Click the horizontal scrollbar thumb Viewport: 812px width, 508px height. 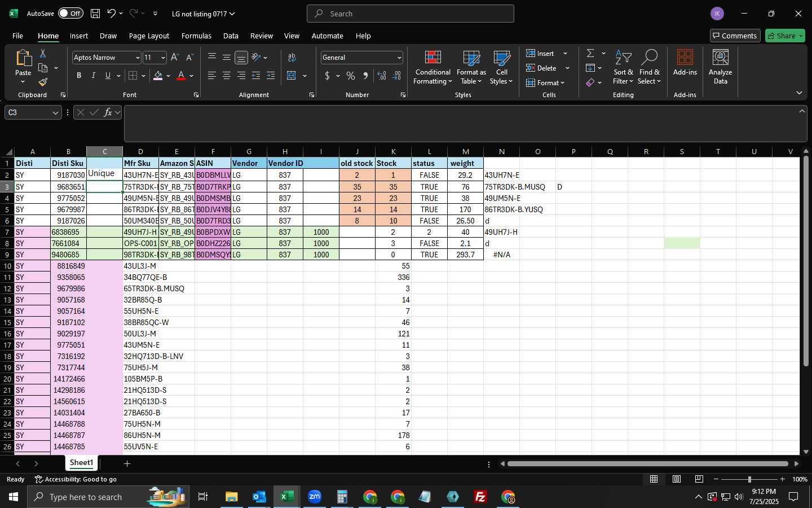click(647, 463)
